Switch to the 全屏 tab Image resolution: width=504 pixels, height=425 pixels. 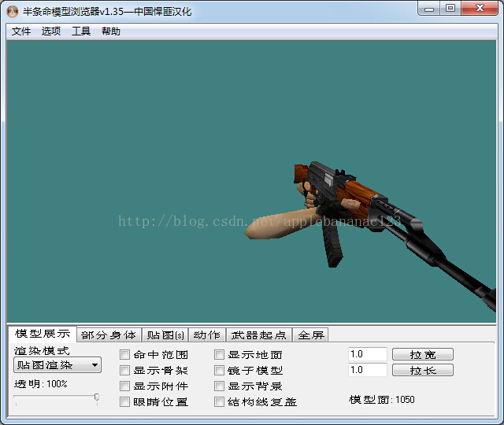click(311, 335)
